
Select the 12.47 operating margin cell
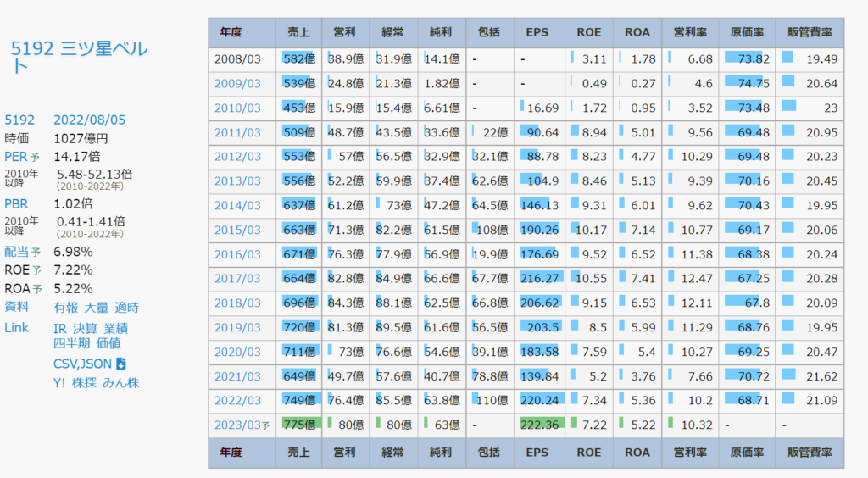click(x=690, y=278)
